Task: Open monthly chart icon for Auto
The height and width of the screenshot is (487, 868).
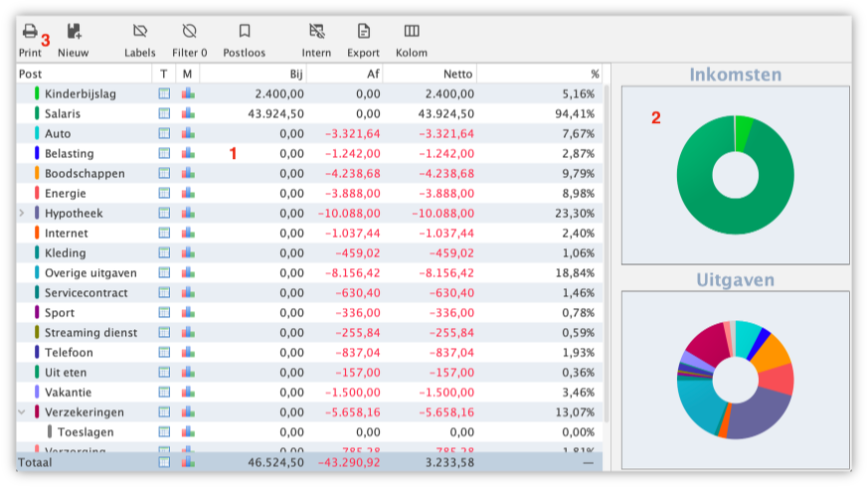Action: pyautogui.click(x=188, y=134)
